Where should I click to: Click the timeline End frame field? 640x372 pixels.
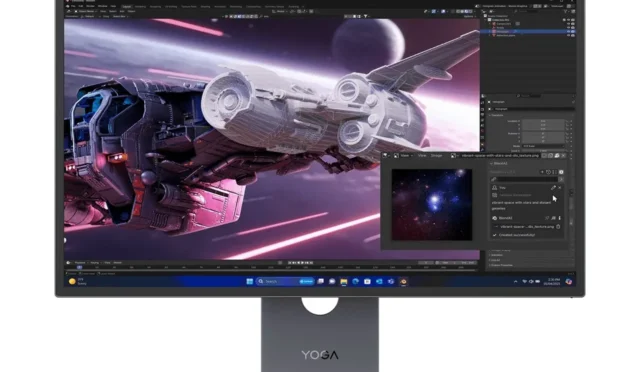[x=469, y=263]
